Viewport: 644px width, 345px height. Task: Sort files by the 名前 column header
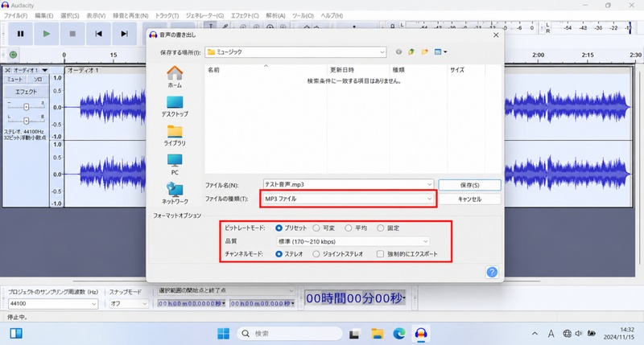pyautogui.click(x=266, y=70)
